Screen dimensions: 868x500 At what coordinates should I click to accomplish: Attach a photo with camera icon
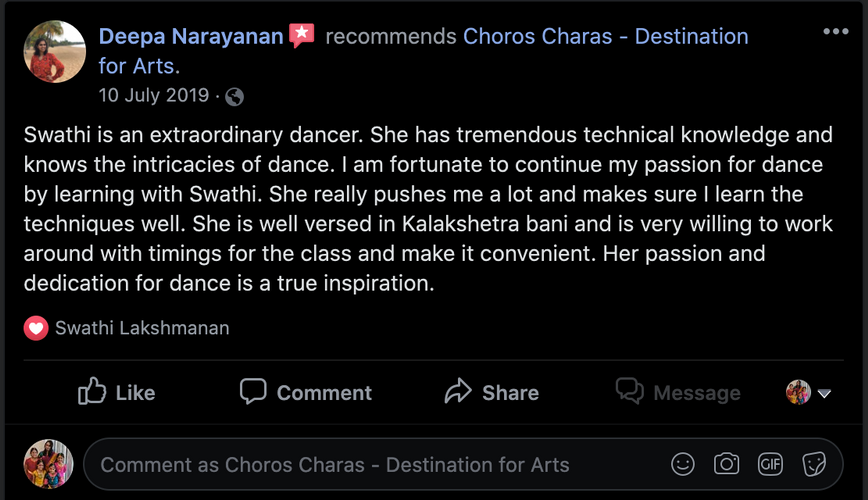pyautogui.click(x=726, y=464)
